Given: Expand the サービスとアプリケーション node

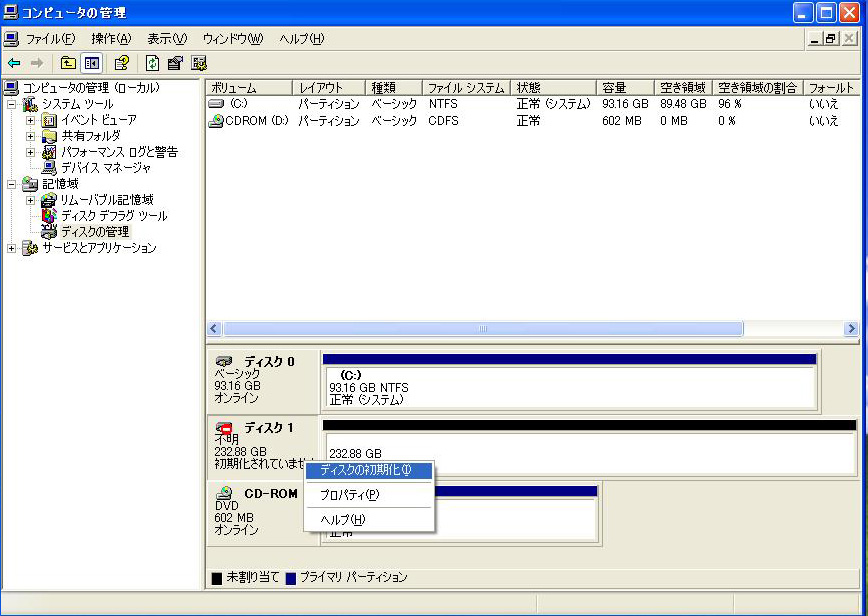Looking at the screenshot, I should (x=12, y=248).
